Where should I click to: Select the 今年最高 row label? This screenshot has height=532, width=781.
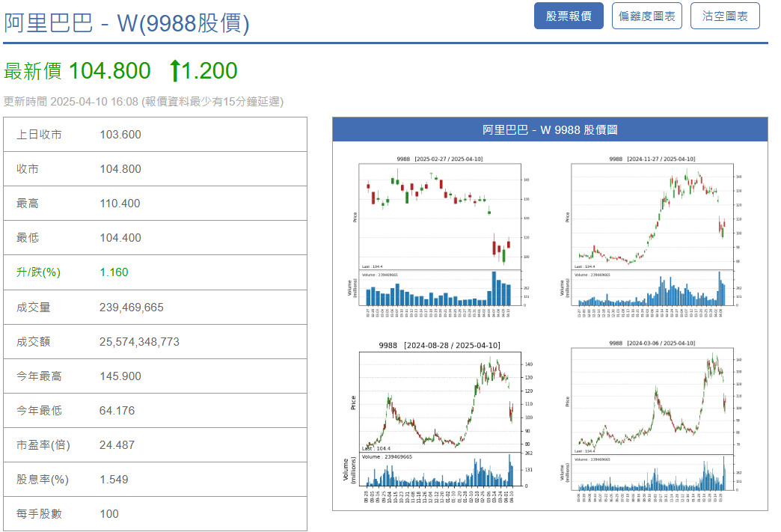(x=40, y=376)
